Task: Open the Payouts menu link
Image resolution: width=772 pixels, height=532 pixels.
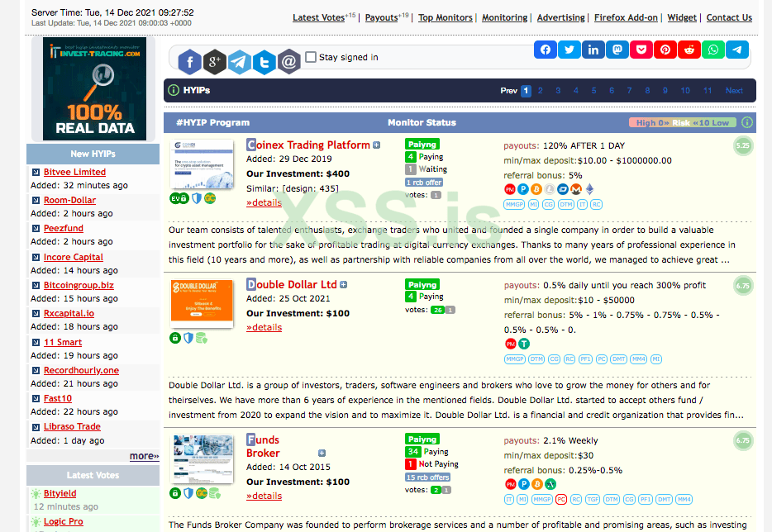Action: (x=382, y=17)
